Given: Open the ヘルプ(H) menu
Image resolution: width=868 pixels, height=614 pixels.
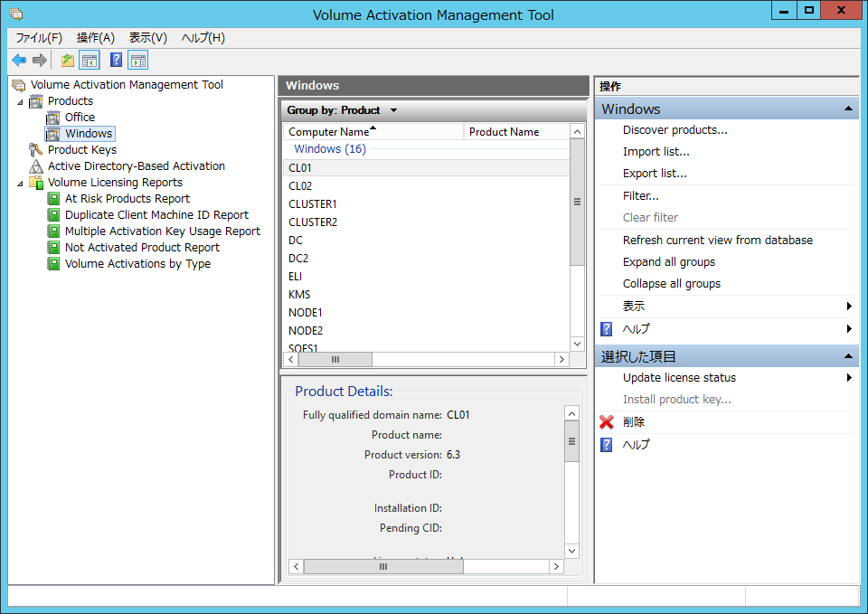Looking at the screenshot, I should pos(203,38).
